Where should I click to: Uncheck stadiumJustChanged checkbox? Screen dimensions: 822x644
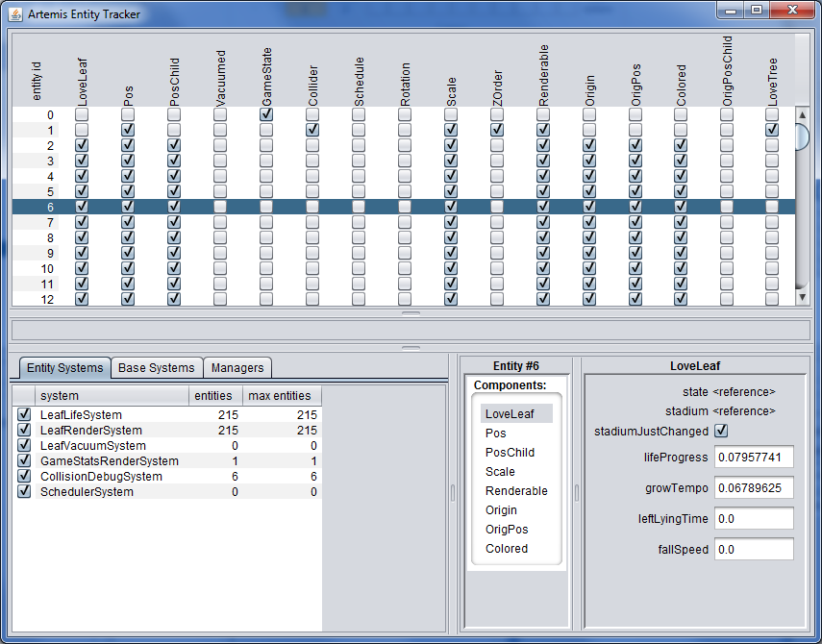pyautogui.click(x=722, y=432)
